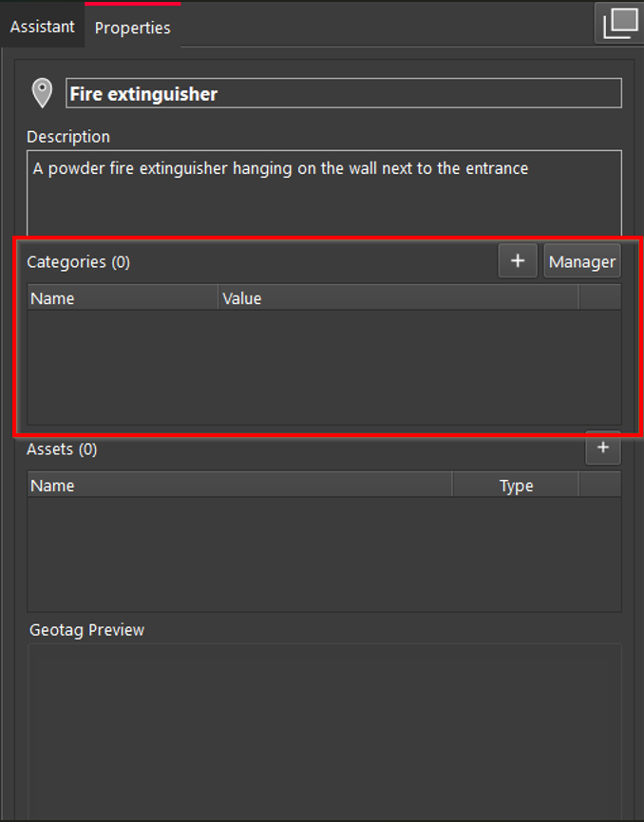The height and width of the screenshot is (822, 644).
Task: Click the detach panel window icon
Action: point(618,24)
